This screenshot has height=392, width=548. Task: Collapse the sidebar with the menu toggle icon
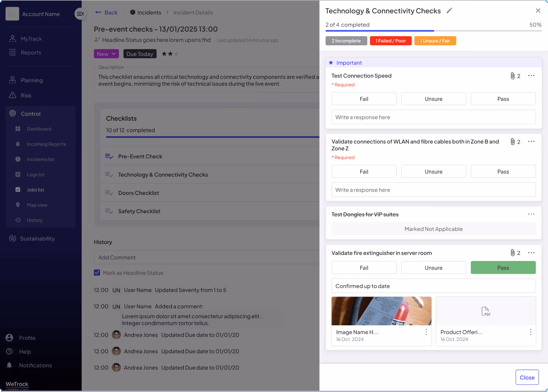[80, 14]
